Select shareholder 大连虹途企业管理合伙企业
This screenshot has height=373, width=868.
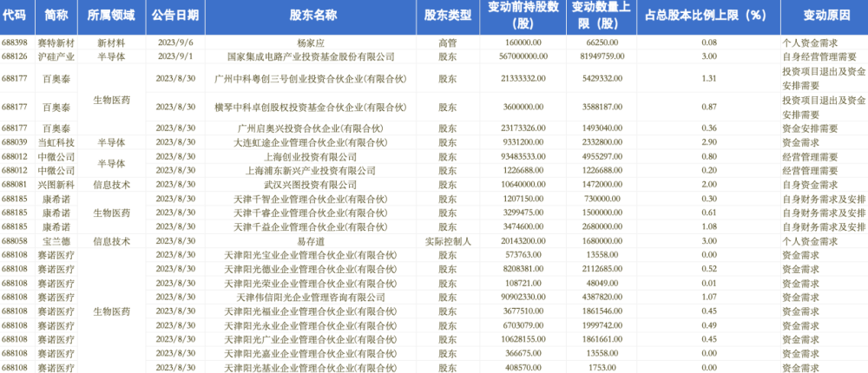pyautogui.click(x=311, y=142)
